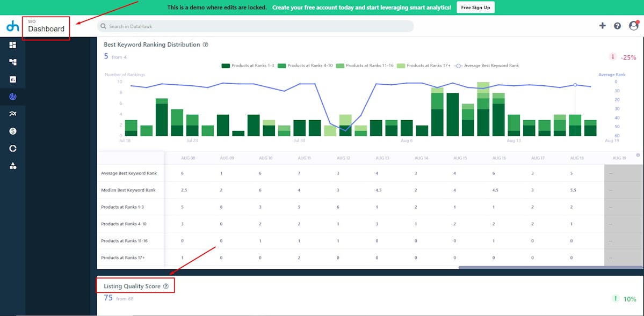644x316 pixels.
Task: Toggle Products at Ranks 1-3 legend series
Action: click(248, 65)
